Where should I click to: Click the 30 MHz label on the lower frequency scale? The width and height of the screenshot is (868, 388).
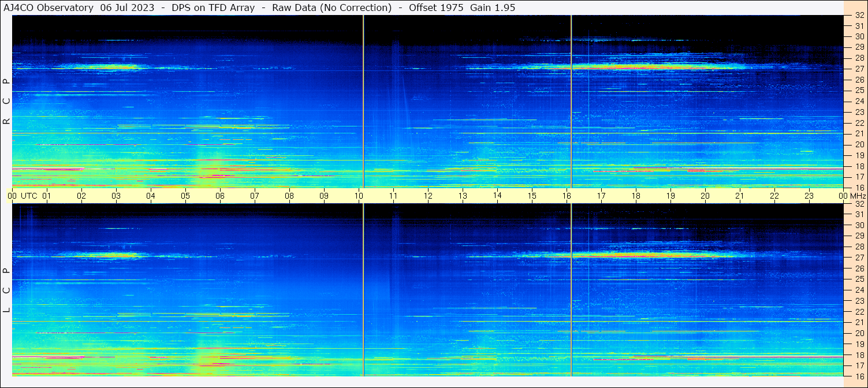point(859,225)
